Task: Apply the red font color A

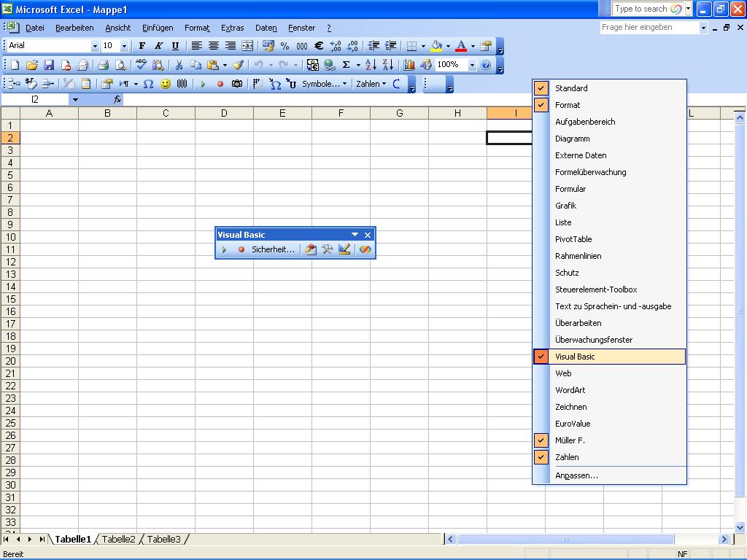Action: [x=461, y=46]
